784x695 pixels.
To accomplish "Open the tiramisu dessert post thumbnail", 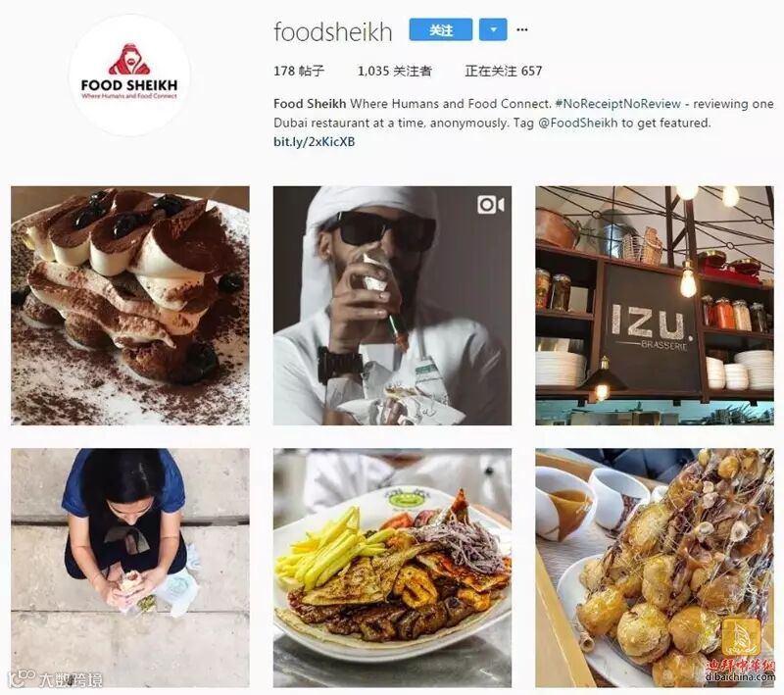I will click(130, 306).
